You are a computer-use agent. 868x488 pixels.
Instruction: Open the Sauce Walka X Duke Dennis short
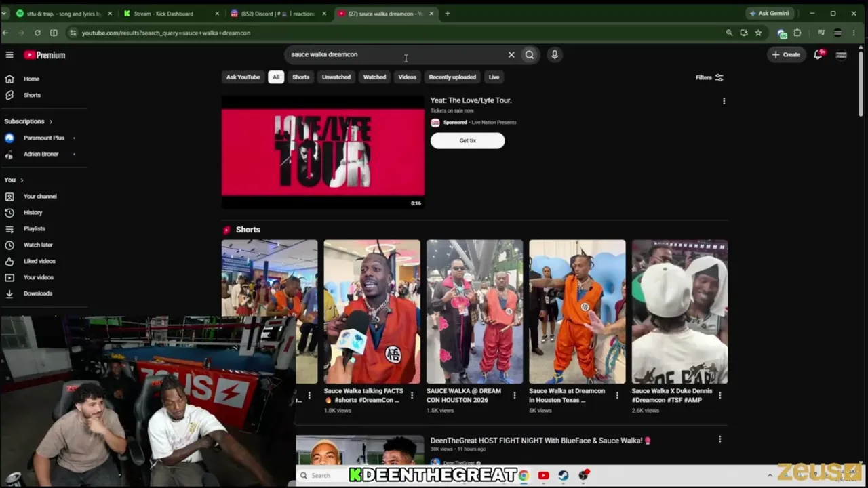pyautogui.click(x=679, y=312)
